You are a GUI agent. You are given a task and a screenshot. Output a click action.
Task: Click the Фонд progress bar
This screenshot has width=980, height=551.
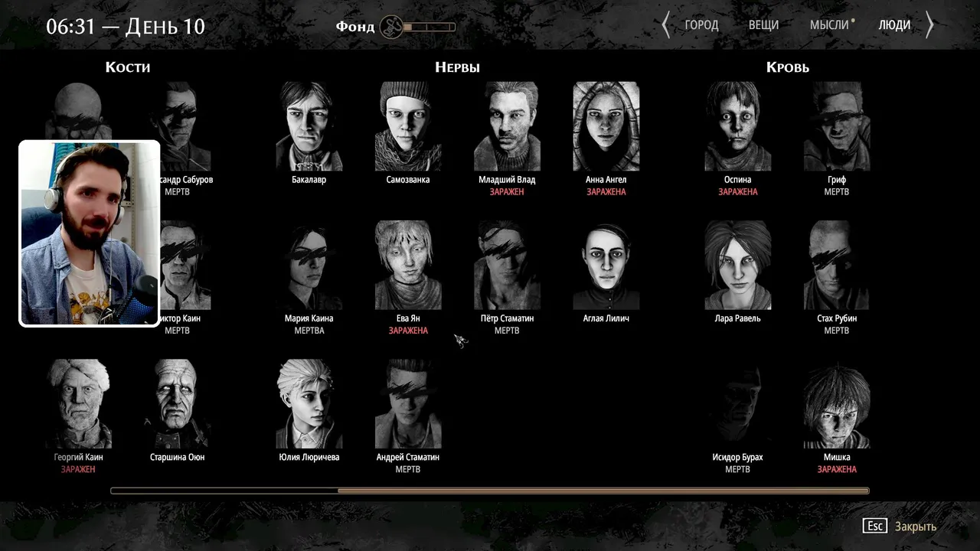coord(430,27)
